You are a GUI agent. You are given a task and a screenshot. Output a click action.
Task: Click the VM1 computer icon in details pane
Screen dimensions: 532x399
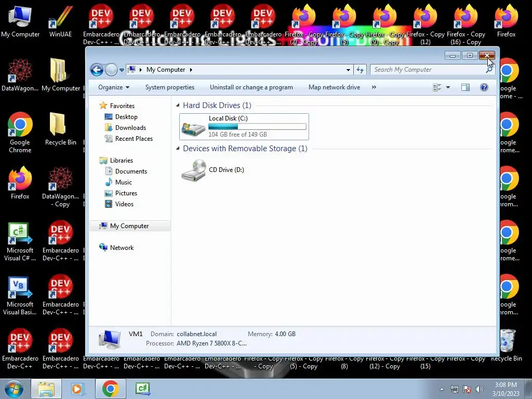click(x=110, y=339)
